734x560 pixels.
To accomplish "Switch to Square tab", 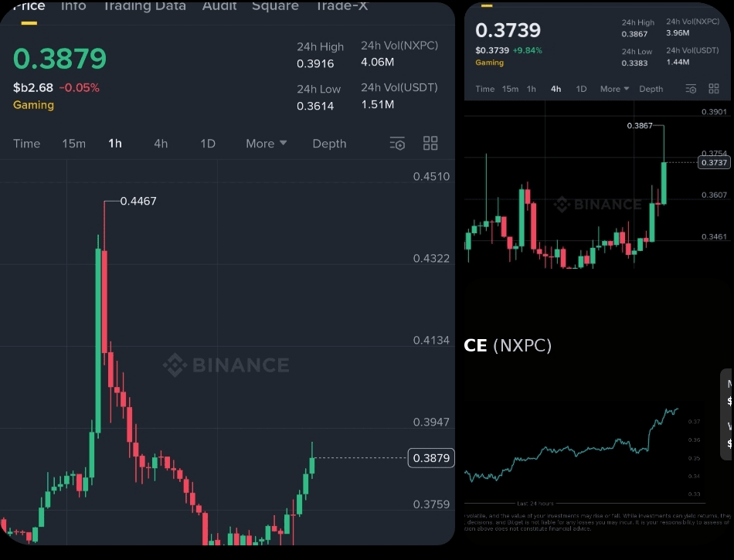I will pos(275,6).
